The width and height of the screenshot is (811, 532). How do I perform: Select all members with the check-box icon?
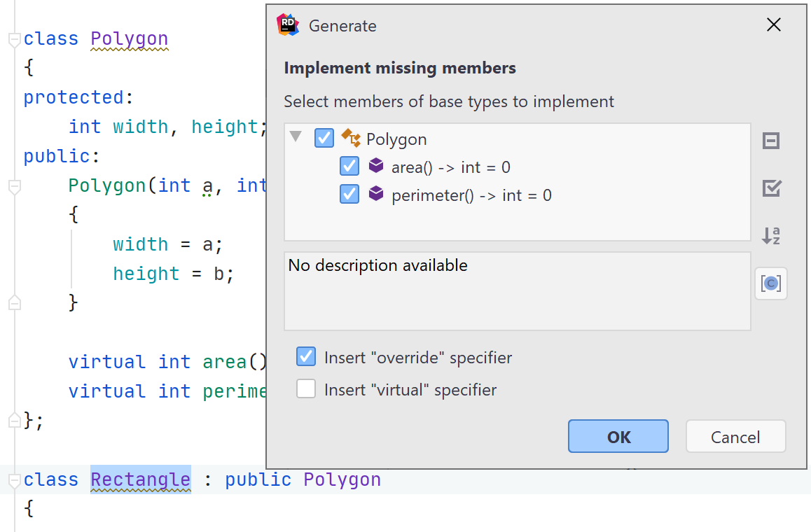point(770,188)
